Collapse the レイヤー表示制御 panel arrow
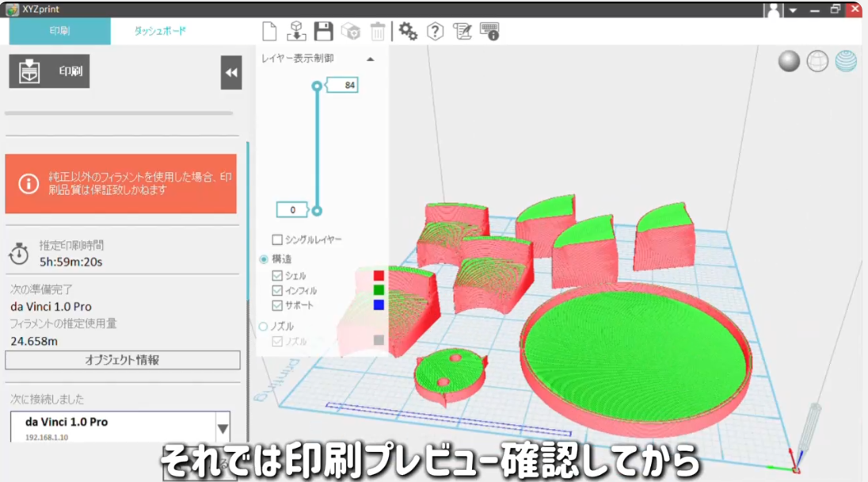 pos(370,59)
